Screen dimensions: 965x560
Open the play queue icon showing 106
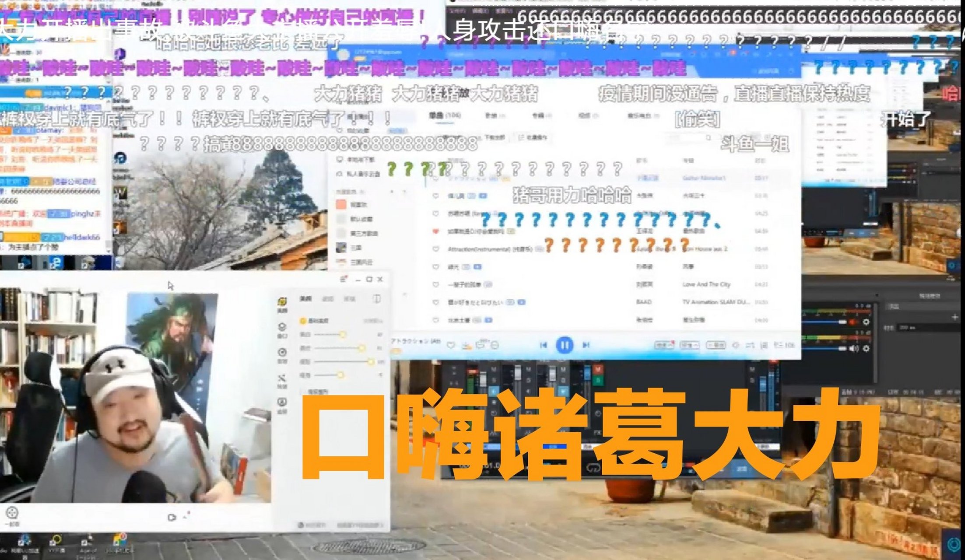tap(784, 345)
